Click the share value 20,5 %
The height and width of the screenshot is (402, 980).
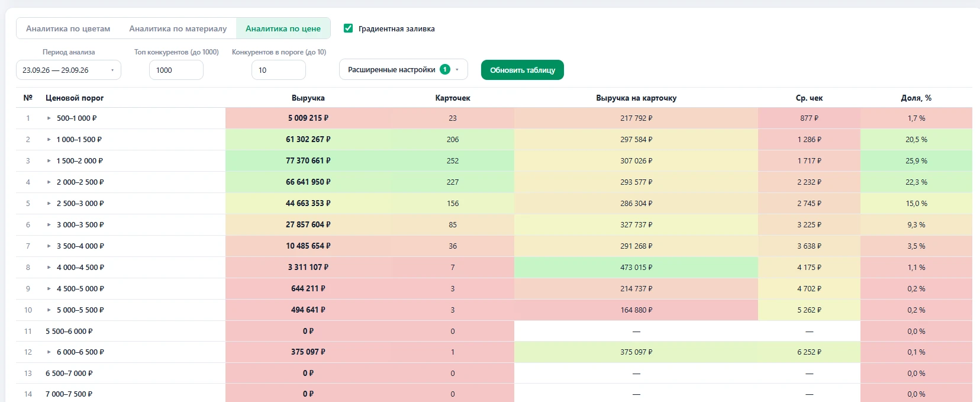pos(916,140)
